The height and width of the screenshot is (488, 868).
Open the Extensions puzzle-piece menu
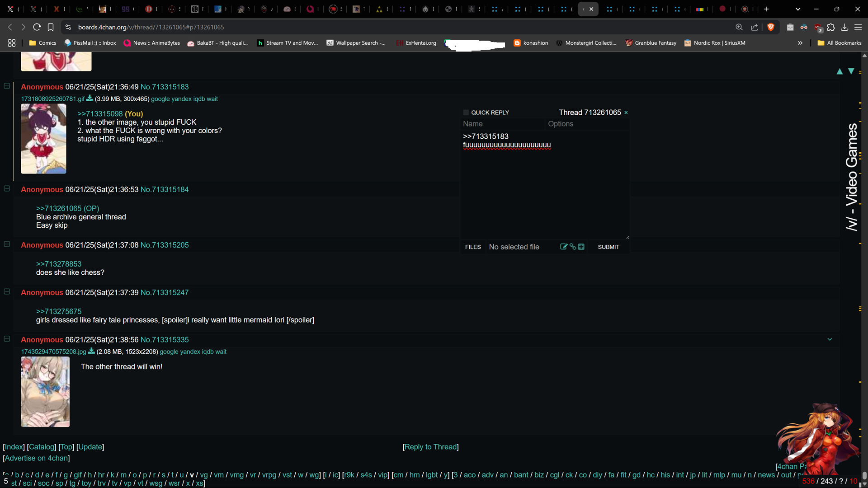831,27
